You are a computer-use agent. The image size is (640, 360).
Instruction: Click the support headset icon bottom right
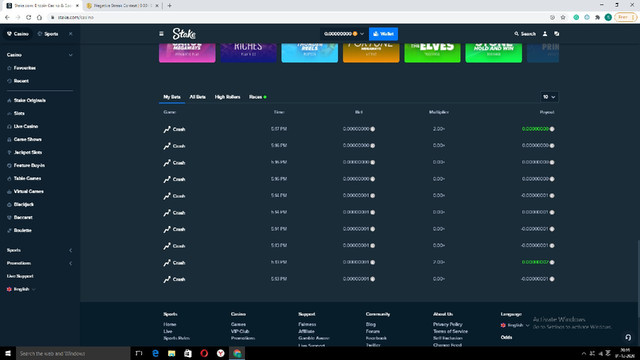tap(628, 338)
